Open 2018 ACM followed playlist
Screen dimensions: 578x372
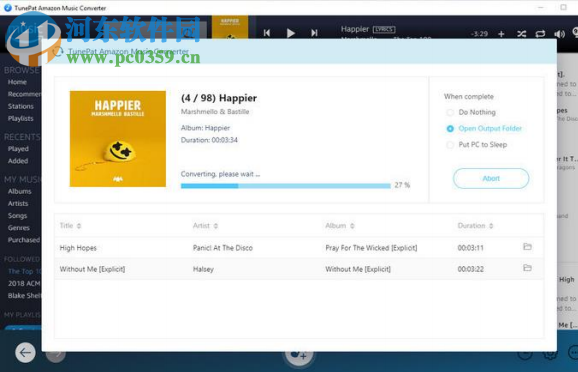24,284
